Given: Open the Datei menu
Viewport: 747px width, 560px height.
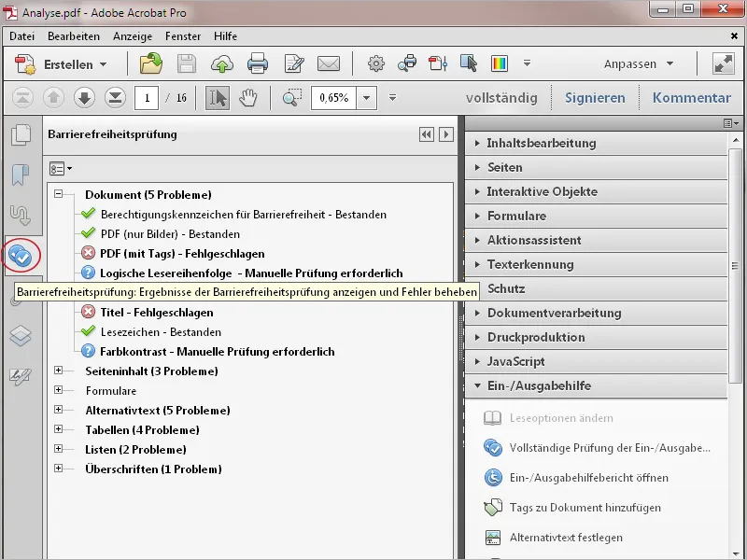Looking at the screenshot, I should point(21,36).
